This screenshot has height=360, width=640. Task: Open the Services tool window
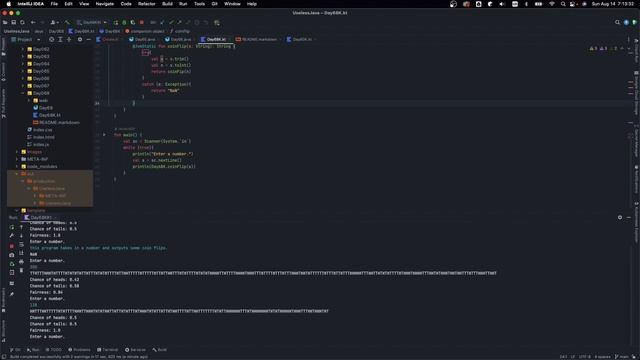pos(135,350)
